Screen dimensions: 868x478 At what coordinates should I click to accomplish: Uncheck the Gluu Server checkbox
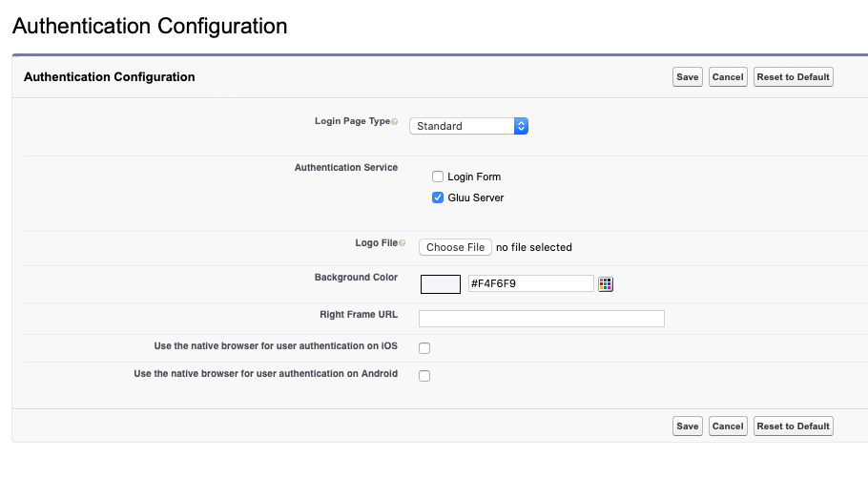[438, 197]
